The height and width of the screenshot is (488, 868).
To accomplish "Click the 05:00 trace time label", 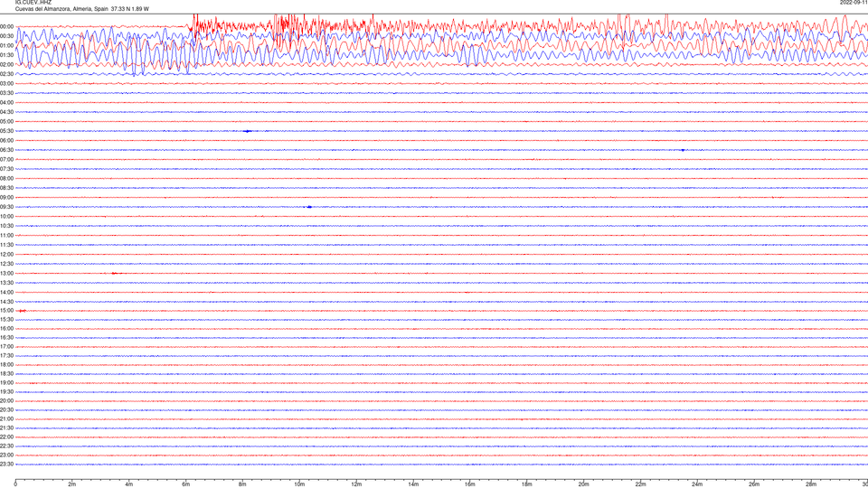I will [x=6, y=122].
